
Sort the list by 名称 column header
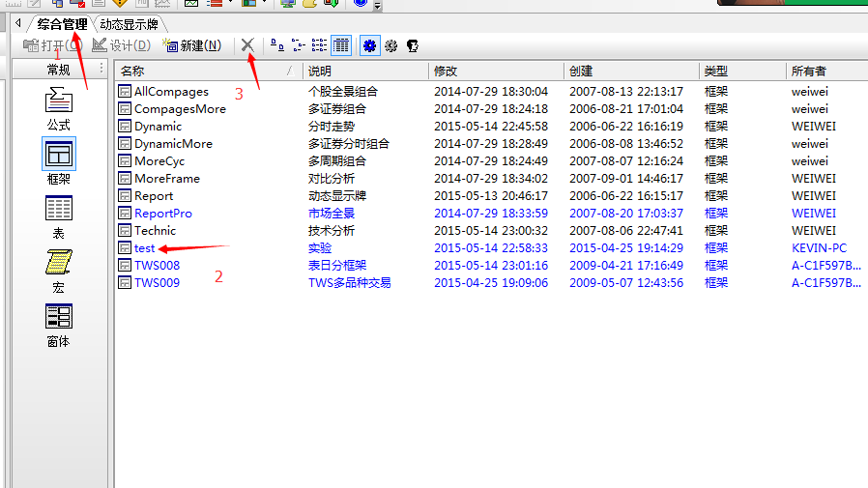(203, 71)
